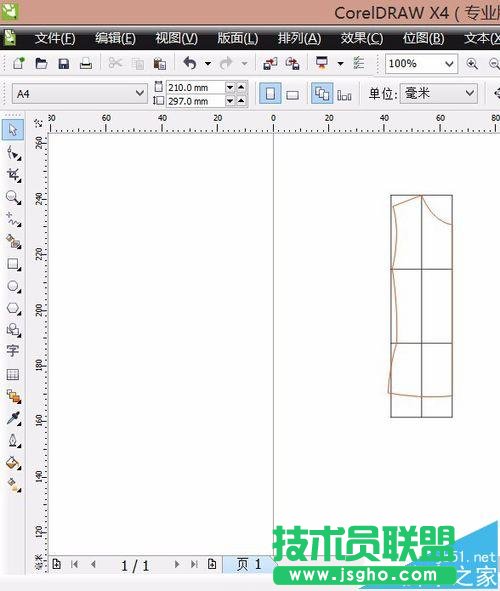The width and height of the screenshot is (500, 591).
Task: Open the zoom level 100% dropdown
Action: (449, 64)
